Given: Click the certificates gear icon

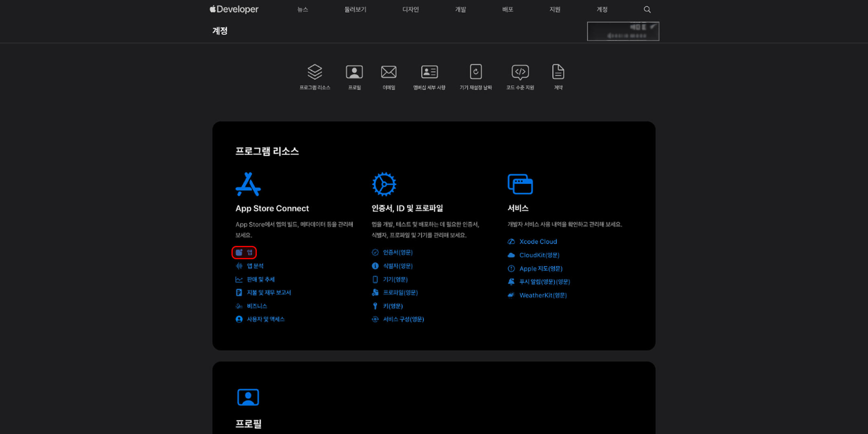Looking at the screenshot, I should [384, 184].
